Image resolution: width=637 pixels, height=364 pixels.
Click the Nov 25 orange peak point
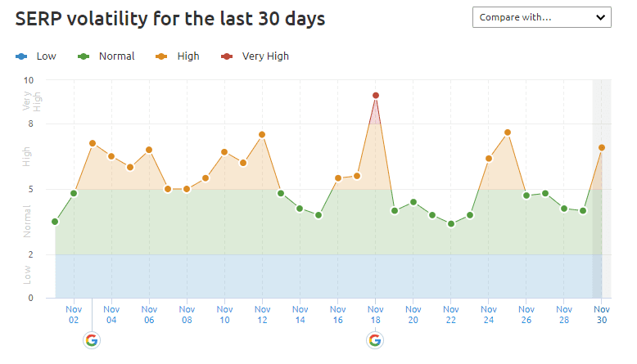coord(508,133)
